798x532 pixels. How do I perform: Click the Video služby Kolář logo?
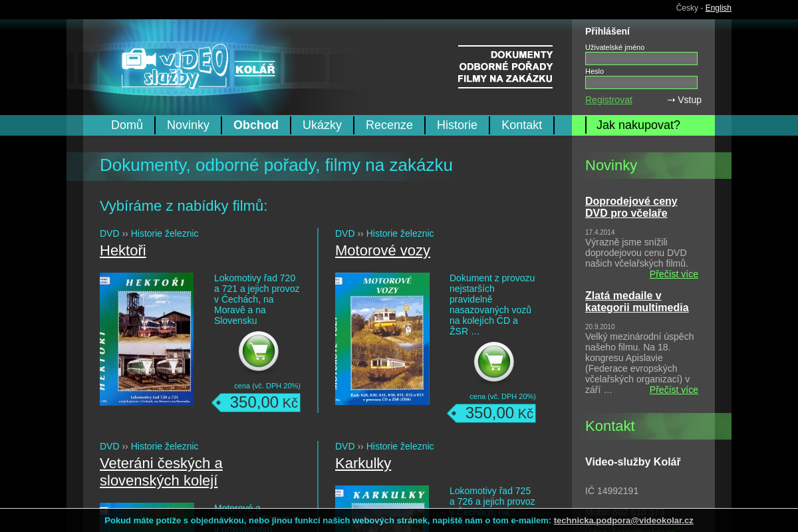198,66
